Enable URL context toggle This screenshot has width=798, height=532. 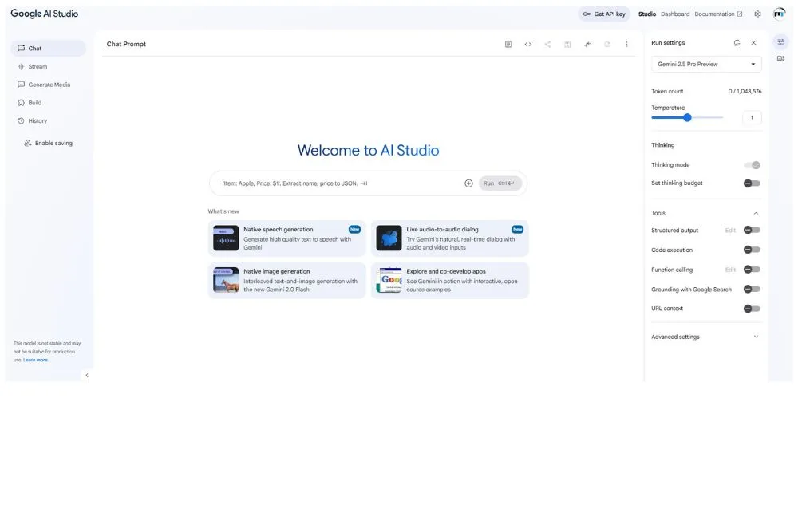pyautogui.click(x=752, y=309)
